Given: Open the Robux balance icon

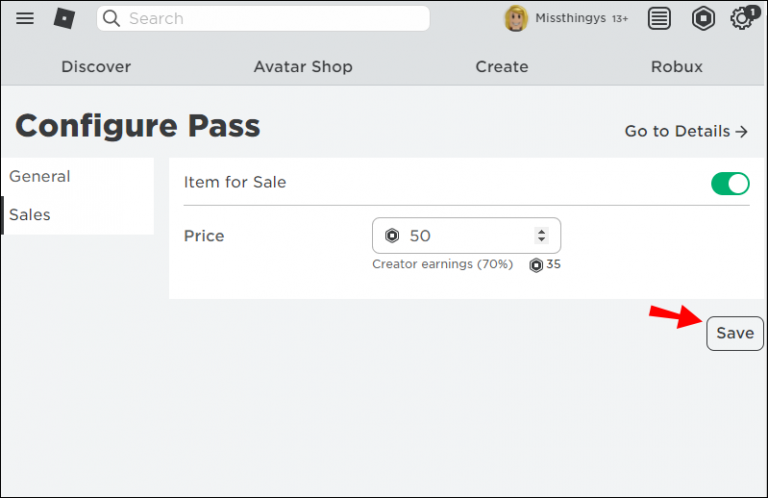Looking at the screenshot, I should [704, 18].
